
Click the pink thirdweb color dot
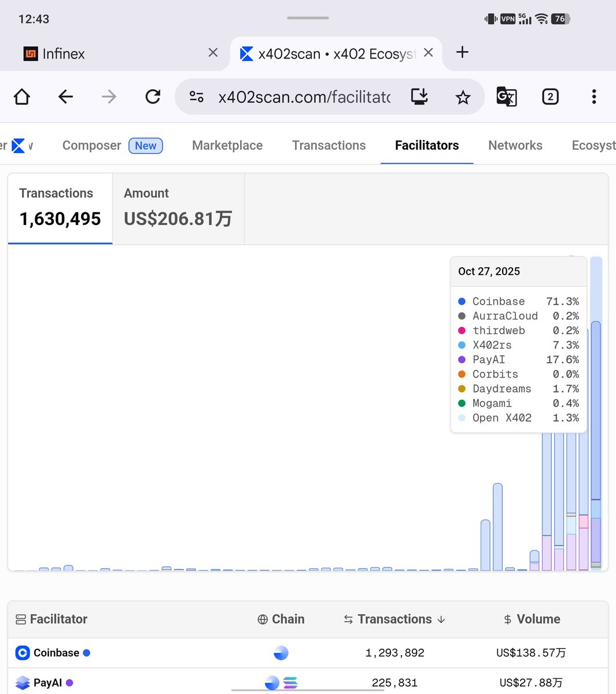pos(461,330)
